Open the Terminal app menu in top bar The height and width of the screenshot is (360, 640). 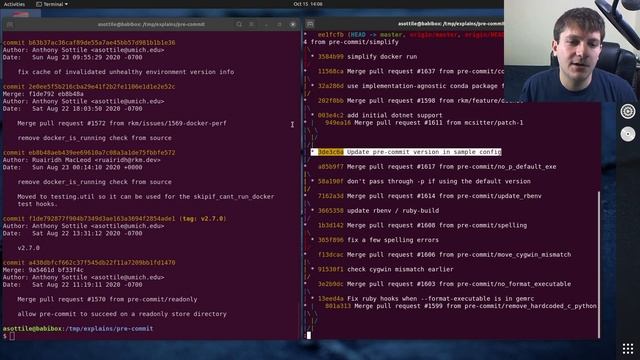pos(52,4)
